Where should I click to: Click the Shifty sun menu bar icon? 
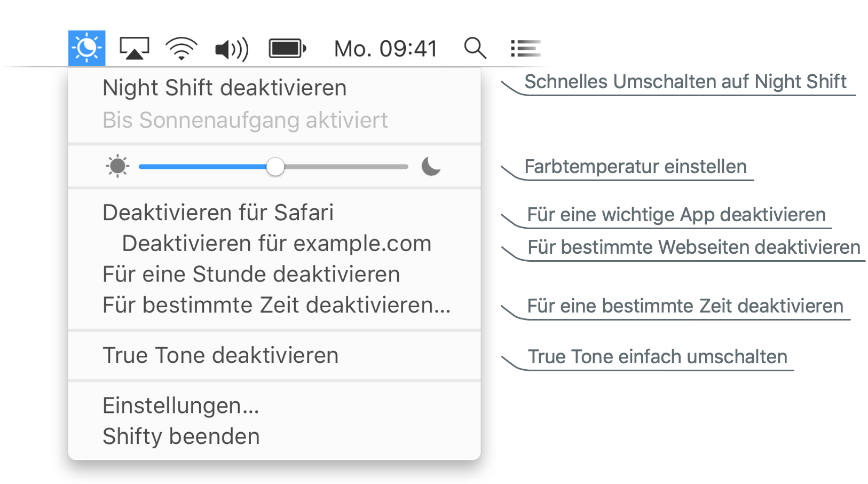[86, 48]
